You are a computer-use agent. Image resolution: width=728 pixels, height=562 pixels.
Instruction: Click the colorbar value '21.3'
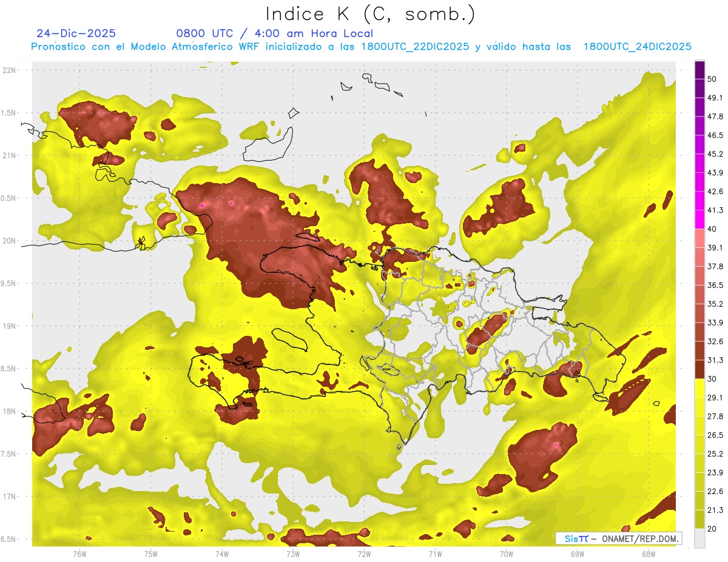[715, 510]
